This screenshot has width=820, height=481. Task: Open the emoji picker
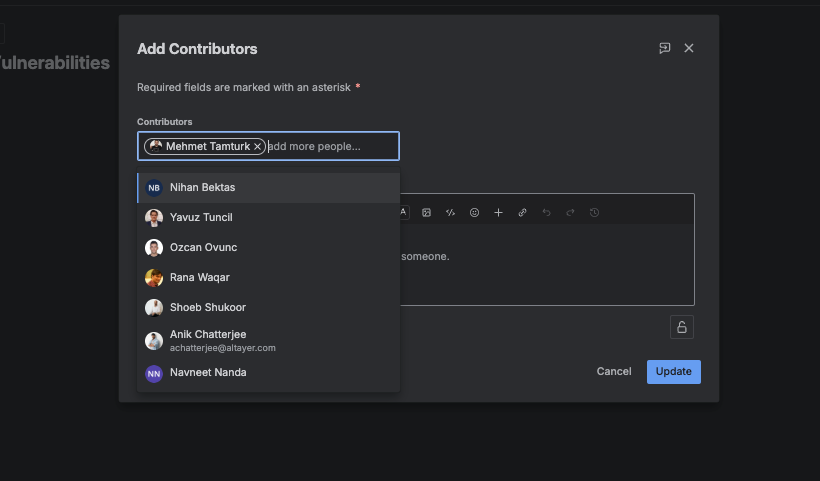[474, 212]
